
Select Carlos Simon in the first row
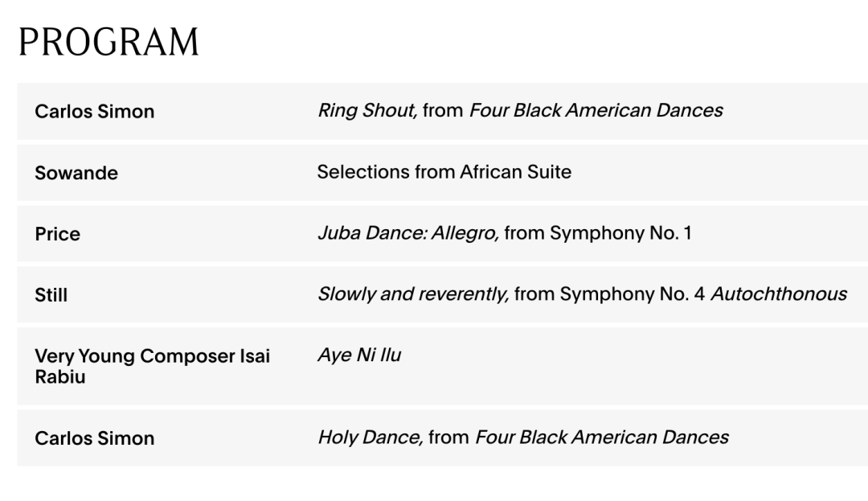click(95, 111)
